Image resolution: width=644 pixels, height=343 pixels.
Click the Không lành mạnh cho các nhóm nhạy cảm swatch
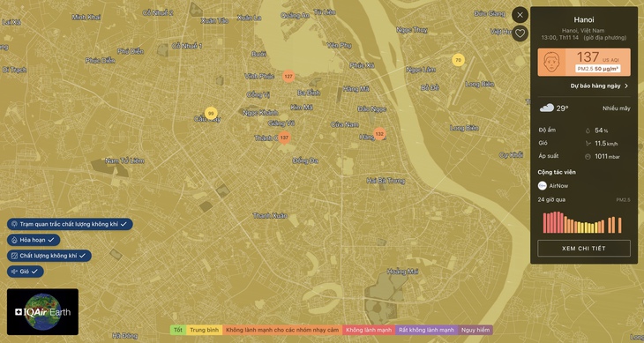point(282,330)
